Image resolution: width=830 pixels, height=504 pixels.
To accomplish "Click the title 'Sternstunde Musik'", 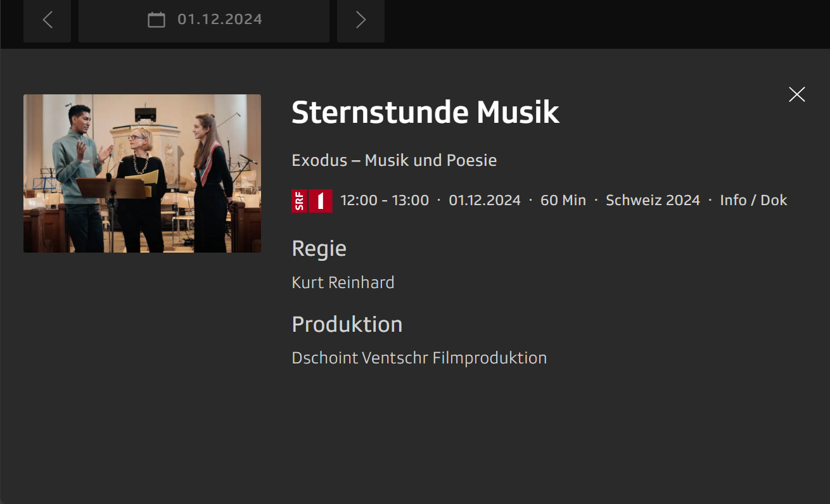I will click(x=425, y=112).
